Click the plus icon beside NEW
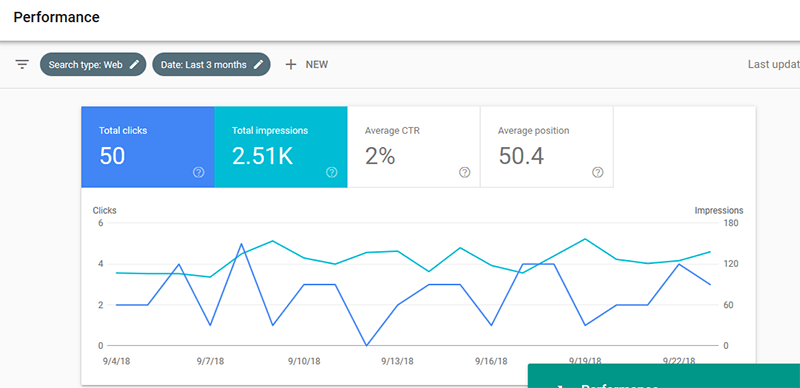This screenshot has width=800, height=388. coord(290,64)
